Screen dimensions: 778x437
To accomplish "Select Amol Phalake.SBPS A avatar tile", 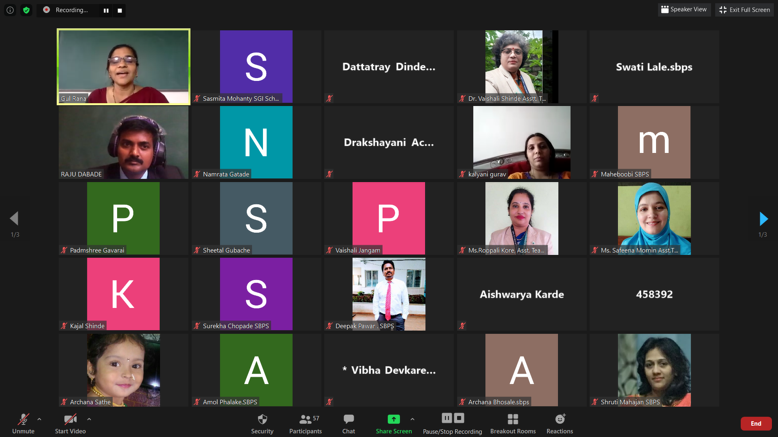I will tap(256, 370).
